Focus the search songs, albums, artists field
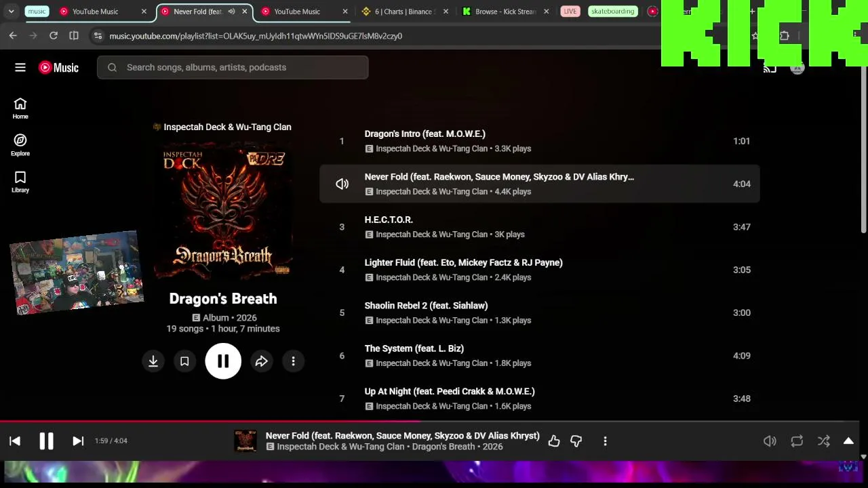 pos(233,67)
